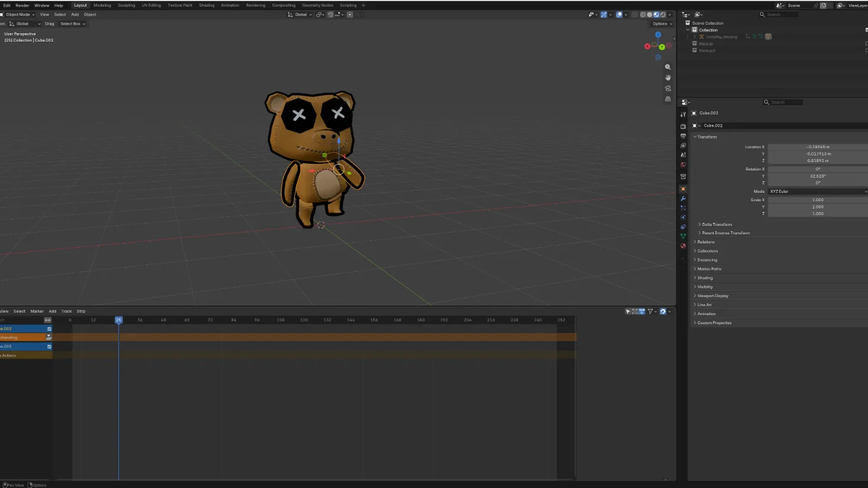Collapse the Transform panel
This screenshot has height=488, width=868.
click(695, 137)
